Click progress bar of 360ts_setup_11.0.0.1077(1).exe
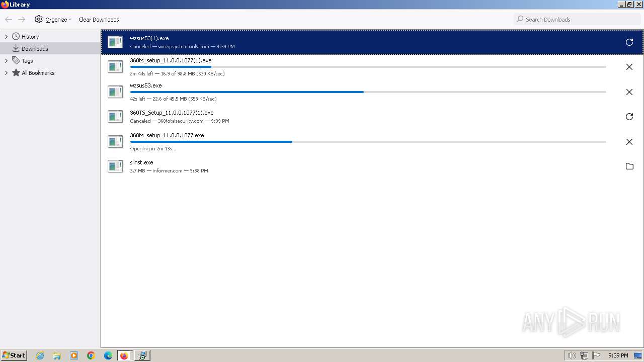 pyautogui.click(x=368, y=67)
